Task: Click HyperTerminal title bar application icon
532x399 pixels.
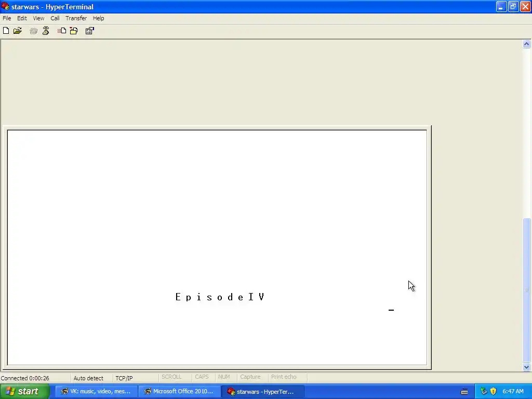Action: tap(5, 6)
